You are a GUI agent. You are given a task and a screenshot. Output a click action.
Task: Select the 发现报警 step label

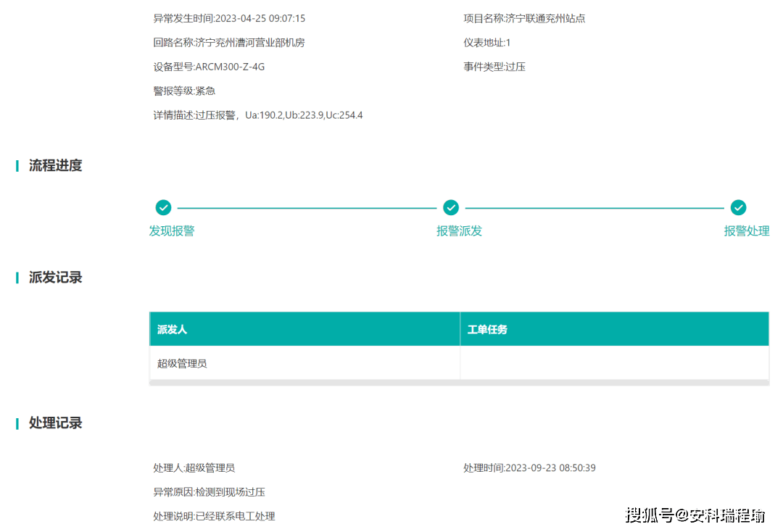click(x=172, y=231)
